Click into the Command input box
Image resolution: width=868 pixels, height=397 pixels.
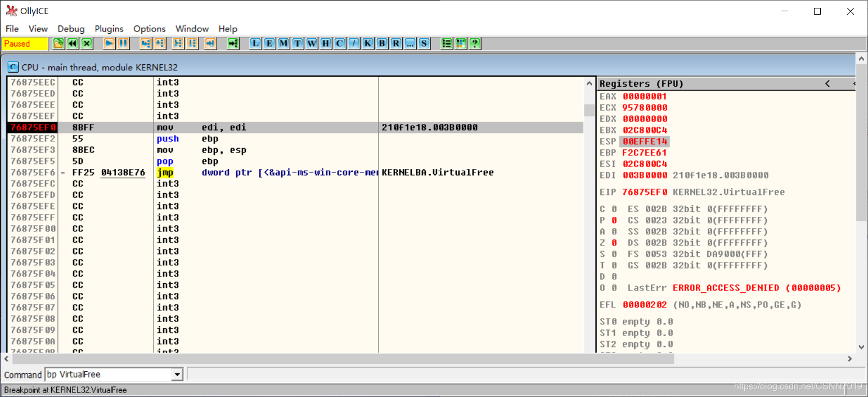[109, 374]
